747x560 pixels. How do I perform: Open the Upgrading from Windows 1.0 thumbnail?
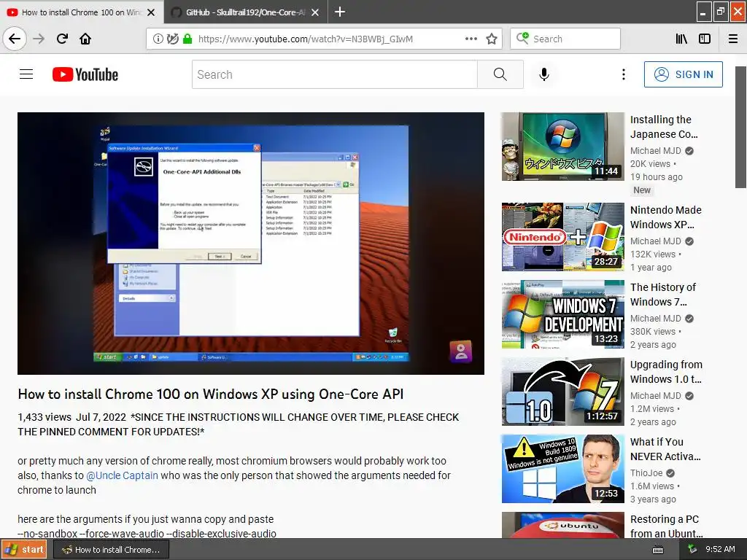point(562,392)
